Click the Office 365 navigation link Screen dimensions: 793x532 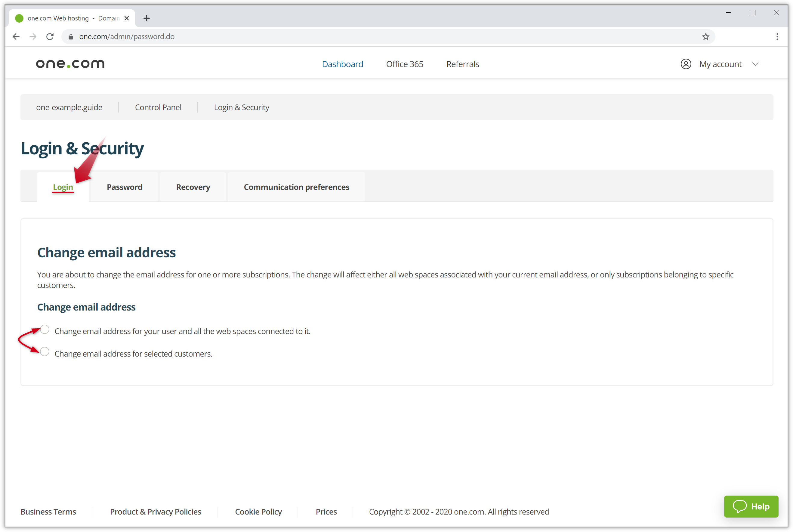(x=404, y=64)
